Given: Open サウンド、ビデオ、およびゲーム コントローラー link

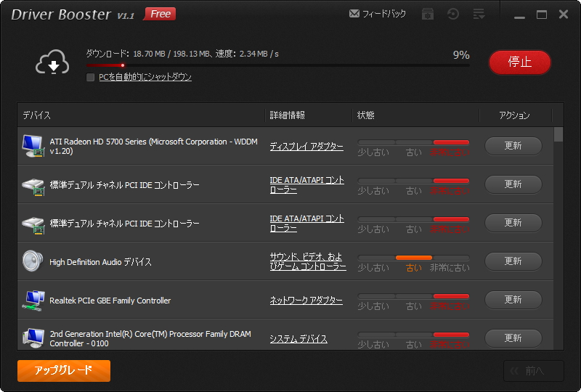Looking at the screenshot, I should tap(308, 261).
